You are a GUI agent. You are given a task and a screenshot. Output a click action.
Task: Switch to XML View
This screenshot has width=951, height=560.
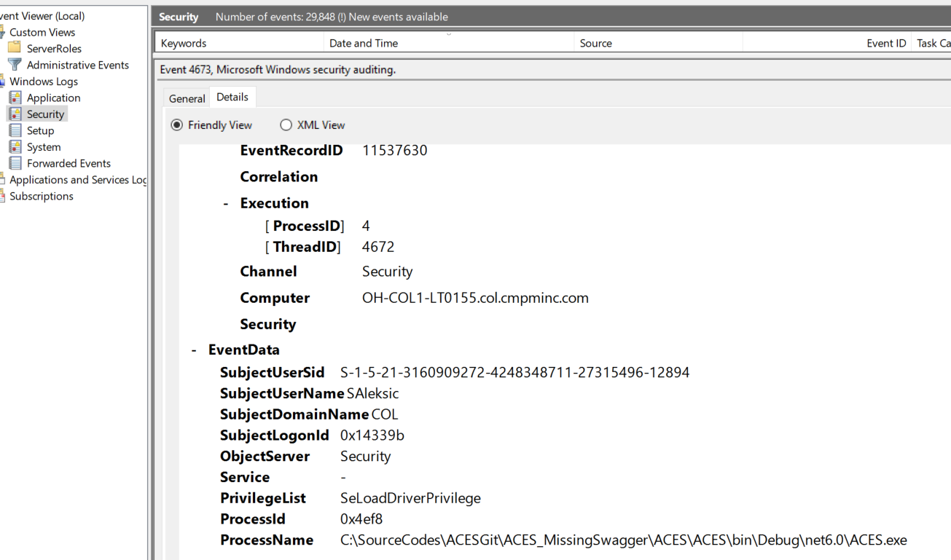[286, 125]
